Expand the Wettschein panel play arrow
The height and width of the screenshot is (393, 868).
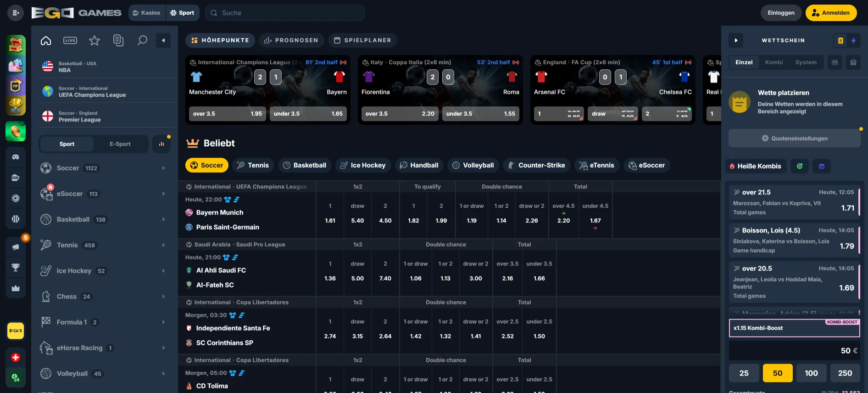(x=736, y=40)
